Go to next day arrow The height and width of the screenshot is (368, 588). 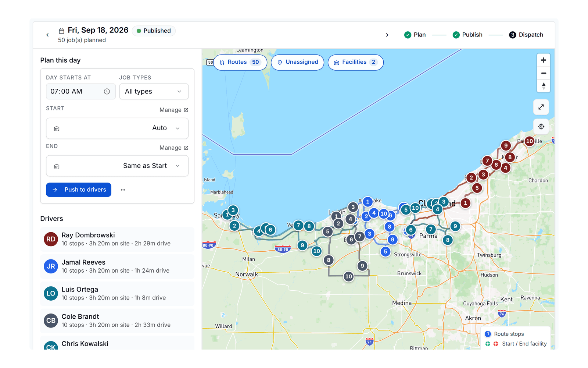pyautogui.click(x=387, y=35)
